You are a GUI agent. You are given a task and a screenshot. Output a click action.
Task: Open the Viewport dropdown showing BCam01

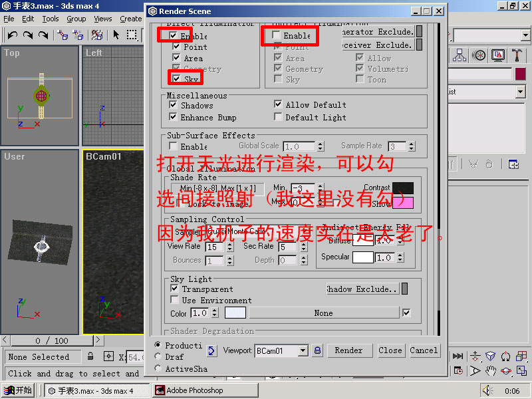point(303,350)
